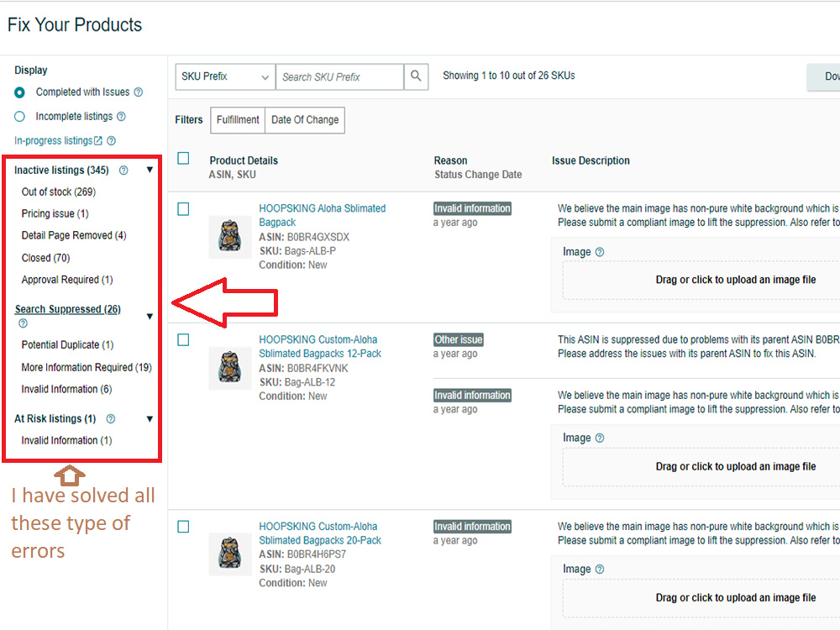Filter by Potential Duplicate (1)

[67, 345]
